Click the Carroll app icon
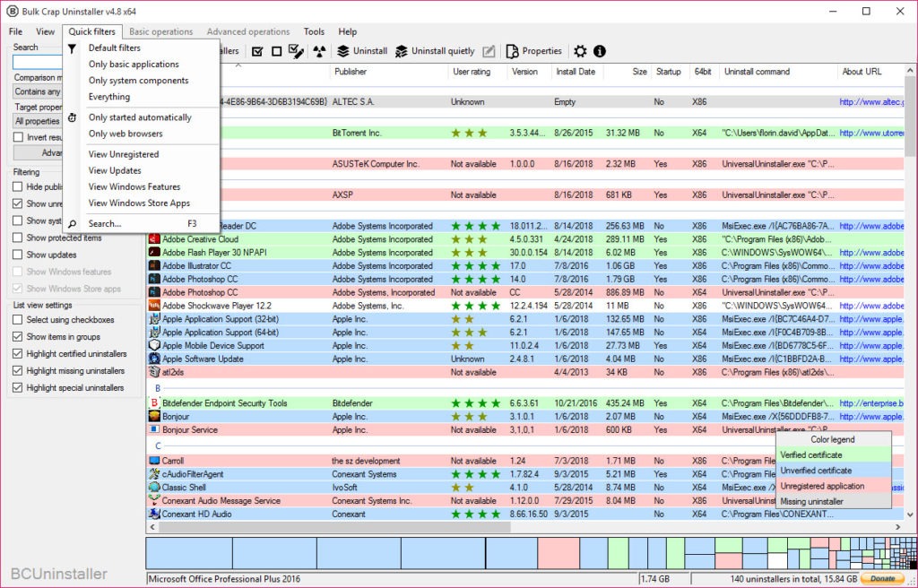This screenshot has height=588, width=918. tap(154, 461)
